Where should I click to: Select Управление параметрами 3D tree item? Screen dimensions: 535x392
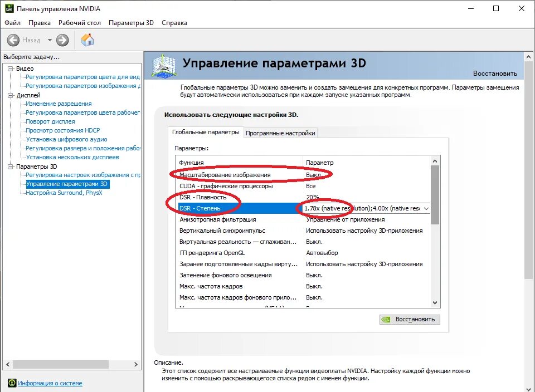[x=67, y=184]
